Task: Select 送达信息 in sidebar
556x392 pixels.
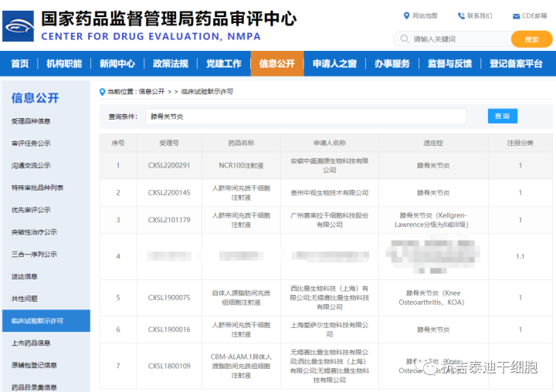Action: point(25,276)
